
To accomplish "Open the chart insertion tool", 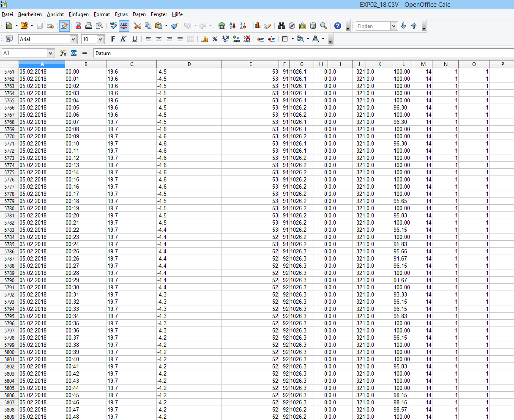I will (x=257, y=26).
